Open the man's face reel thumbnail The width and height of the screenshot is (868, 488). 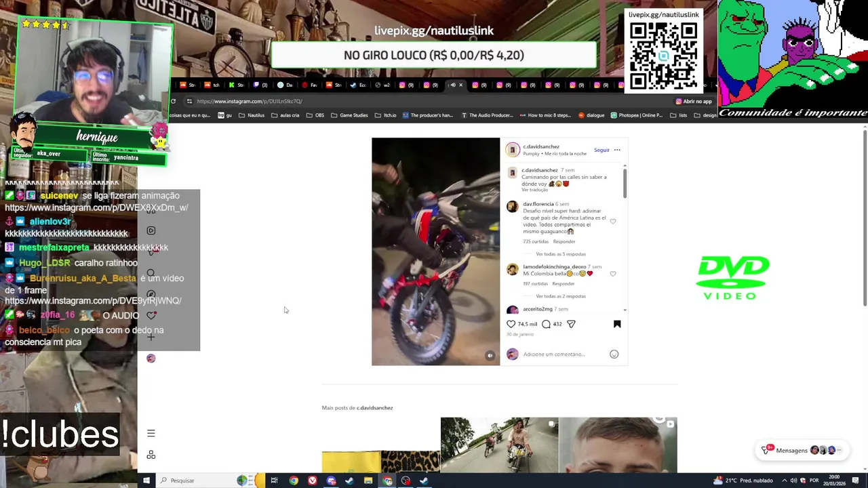[x=618, y=445]
